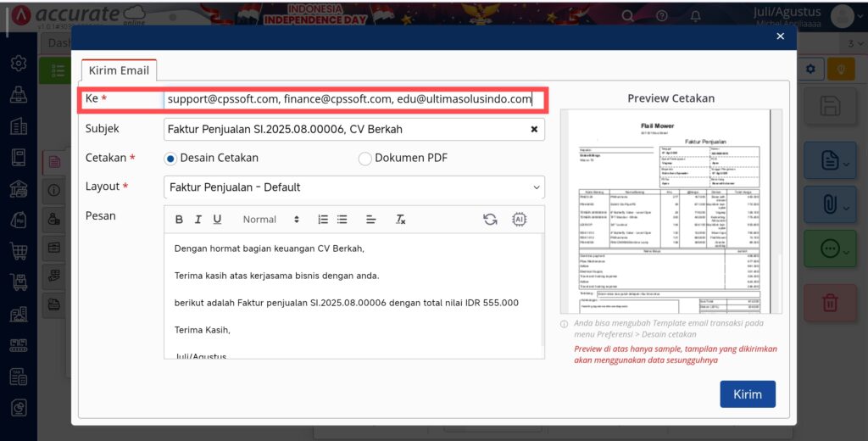Click the small gear button beside the lightbulb
The height and width of the screenshot is (441, 868).
tap(811, 70)
